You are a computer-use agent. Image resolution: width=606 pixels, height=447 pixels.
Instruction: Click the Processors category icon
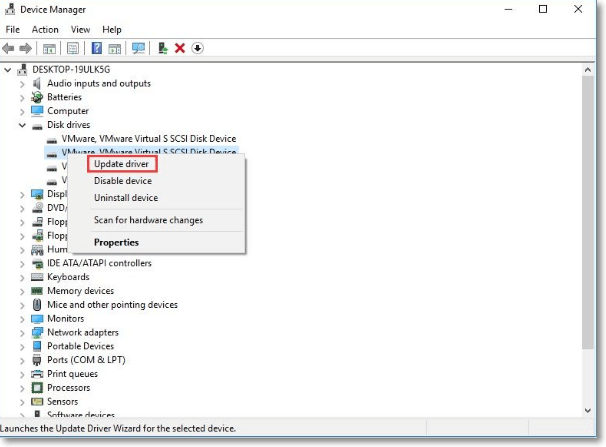pyautogui.click(x=37, y=388)
